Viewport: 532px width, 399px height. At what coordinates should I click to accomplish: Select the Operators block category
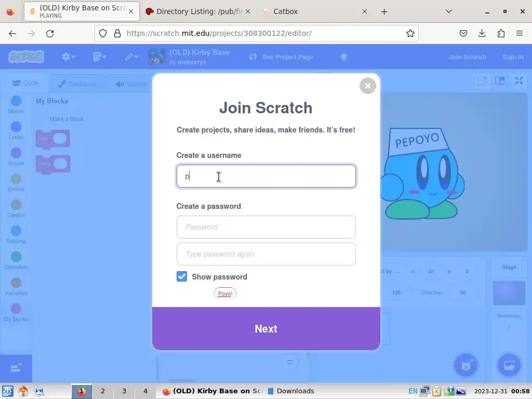tap(16, 261)
